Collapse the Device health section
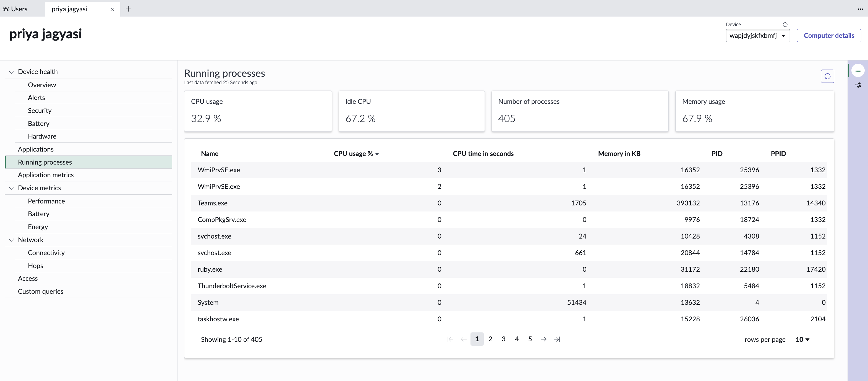The image size is (868, 381). coord(11,72)
